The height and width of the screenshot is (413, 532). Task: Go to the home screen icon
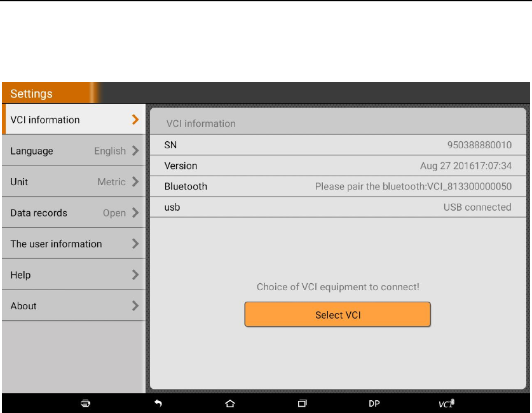[x=230, y=403]
